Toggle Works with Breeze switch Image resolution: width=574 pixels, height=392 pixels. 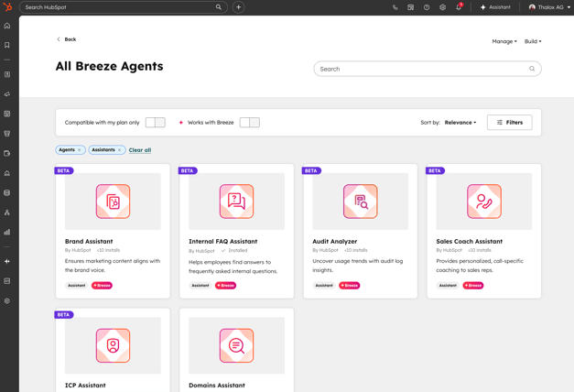point(250,123)
